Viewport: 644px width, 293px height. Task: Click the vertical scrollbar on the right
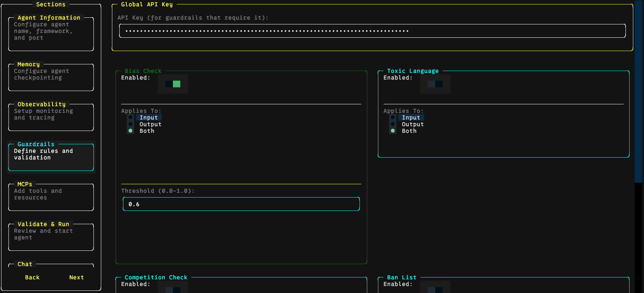[638, 92]
